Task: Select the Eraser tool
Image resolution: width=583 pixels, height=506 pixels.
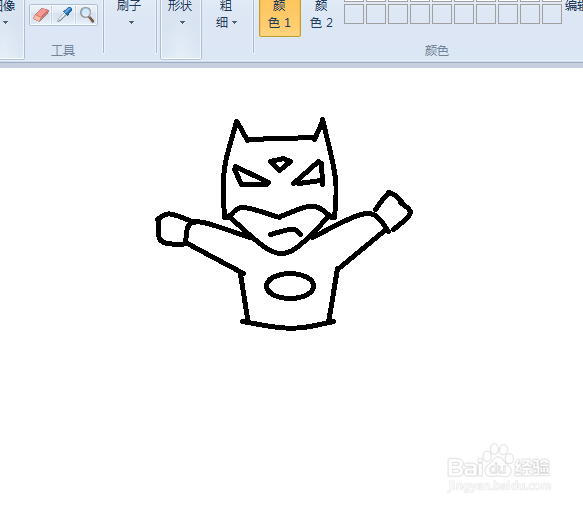Action: click(x=41, y=15)
